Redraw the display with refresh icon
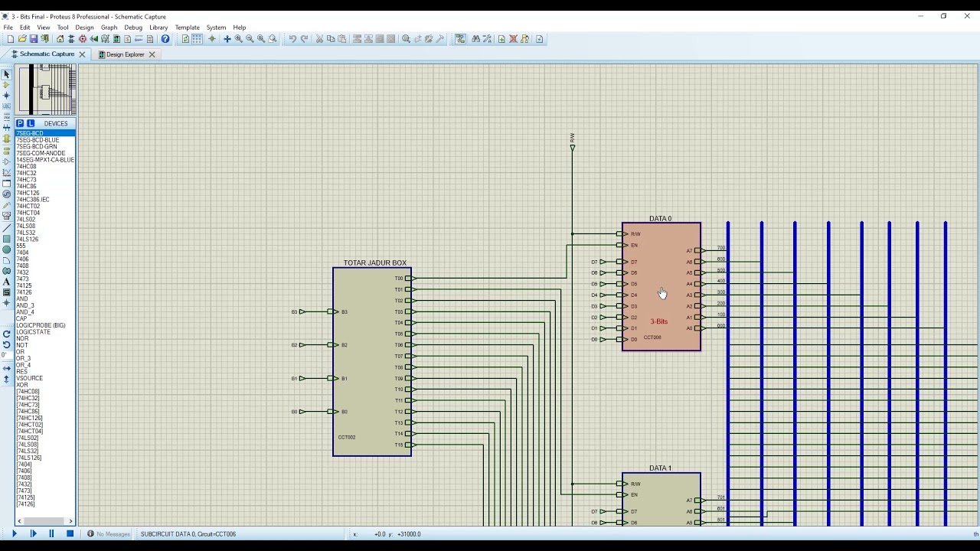 coord(185,39)
